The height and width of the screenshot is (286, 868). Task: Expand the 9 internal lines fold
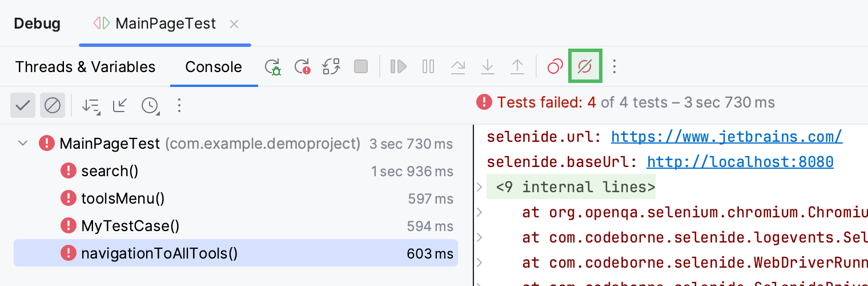(480, 187)
